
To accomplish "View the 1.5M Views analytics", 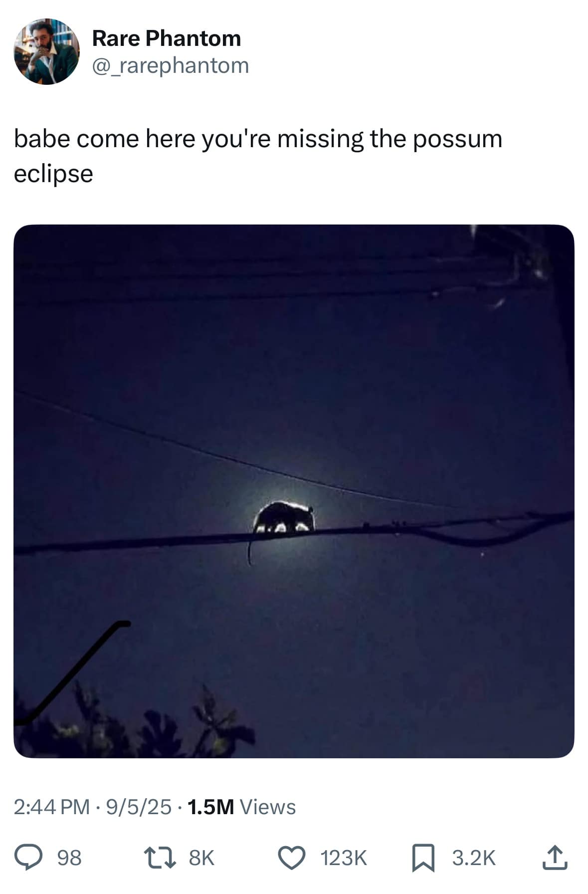I will (242, 807).
